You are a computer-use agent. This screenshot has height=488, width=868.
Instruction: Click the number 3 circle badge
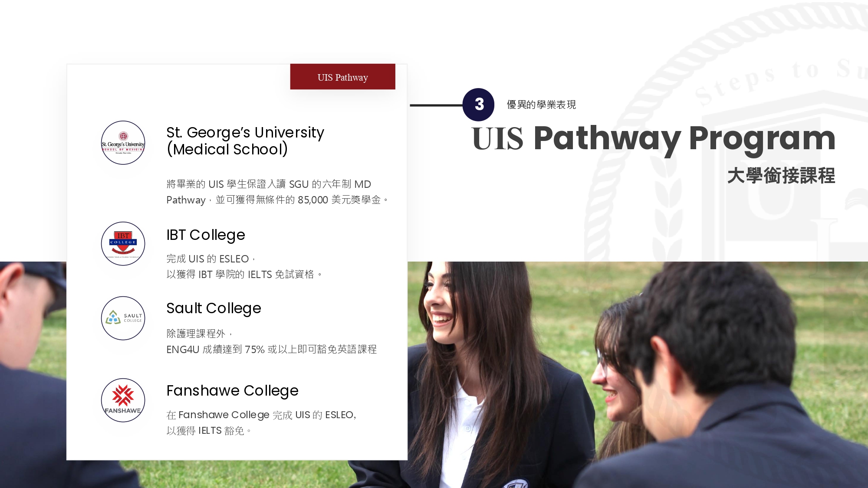click(x=478, y=105)
